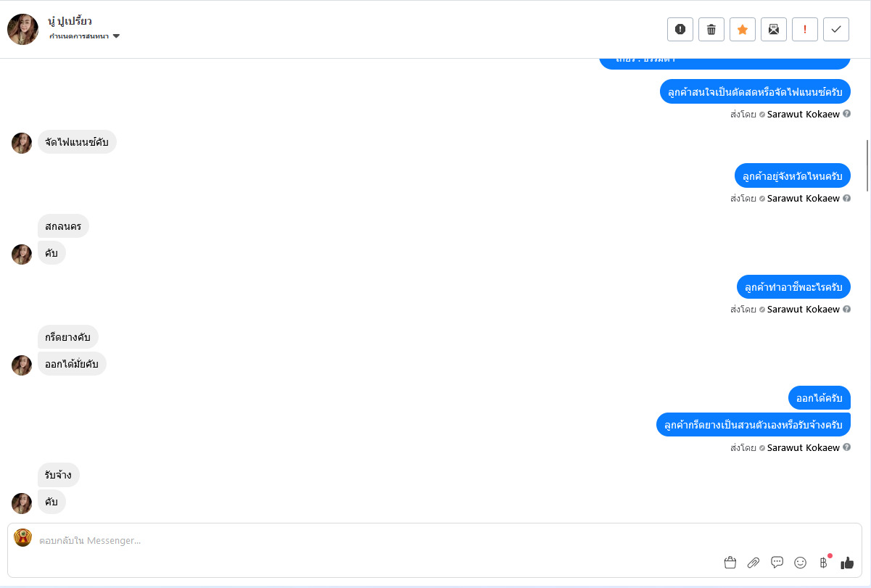871x588 pixels.
Task: Attach a file with the paperclip icon
Action: click(754, 563)
